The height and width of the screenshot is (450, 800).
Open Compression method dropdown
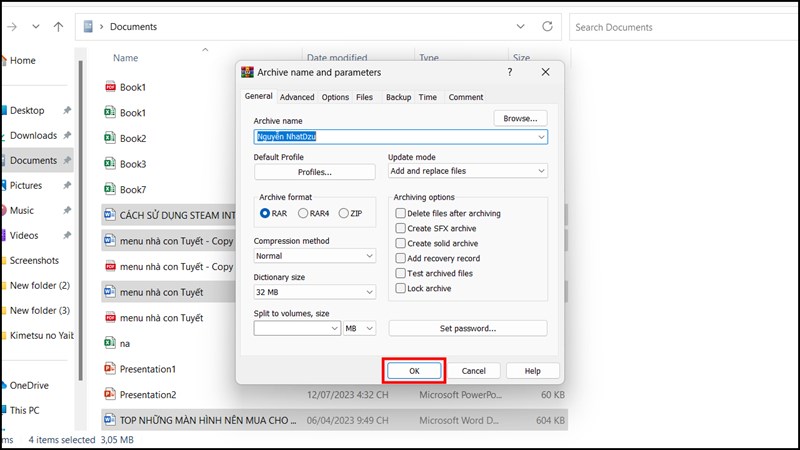[315, 256]
